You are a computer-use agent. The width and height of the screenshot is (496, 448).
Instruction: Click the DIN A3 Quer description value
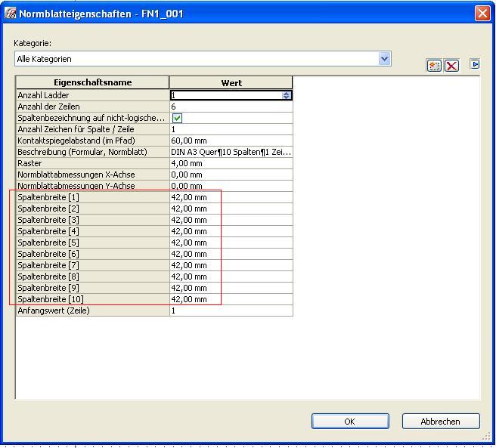[231, 152]
